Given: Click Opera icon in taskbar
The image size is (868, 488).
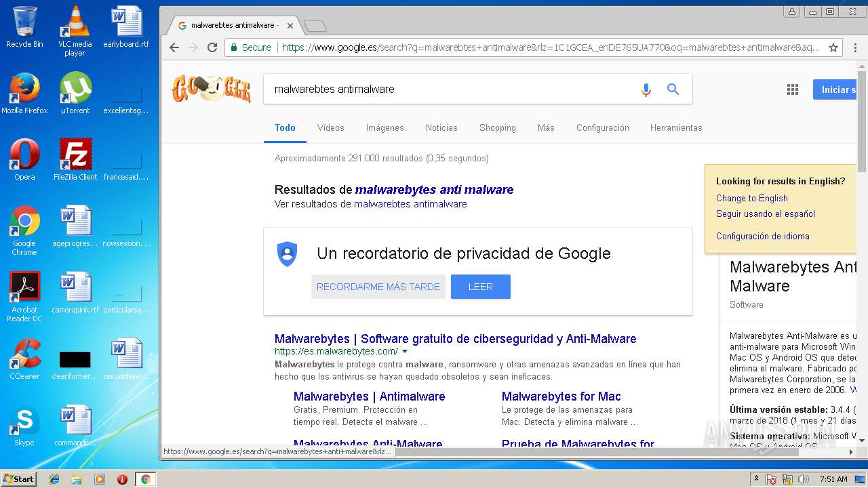Looking at the screenshot, I should pyautogui.click(x=122, y=479).
